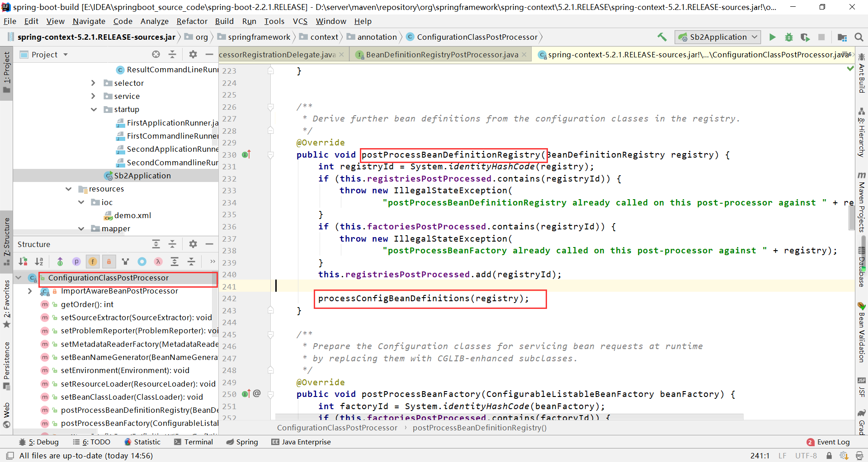Expand ImportAwareBeanPostProcessor node in Structure

coord(29,291)
